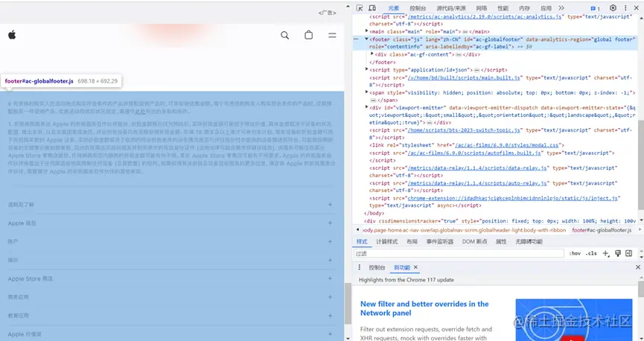Add a new style rule with plus icon
Screen dimensions: 644x341
606,253
